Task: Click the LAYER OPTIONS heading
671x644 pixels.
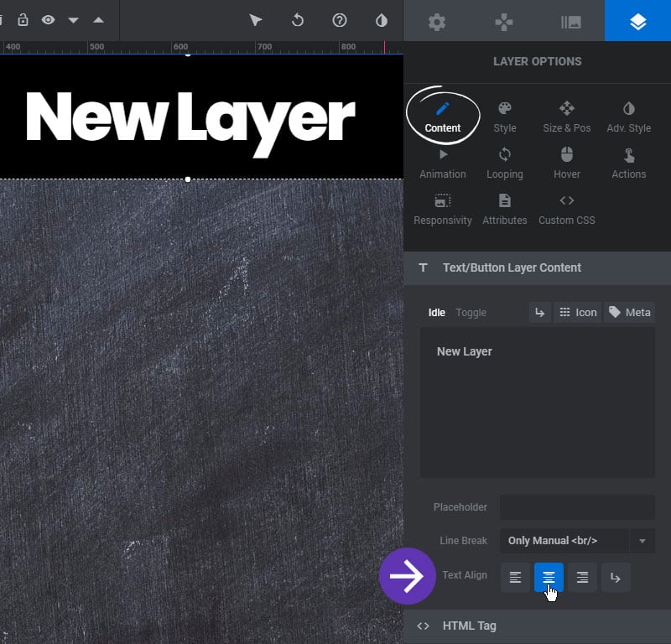Action: point(537,61)
